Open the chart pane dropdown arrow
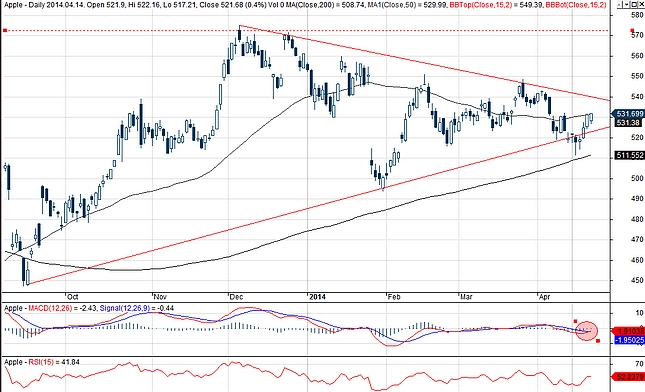The height and width of the screenshot is (392, 645). pos(626,5)
